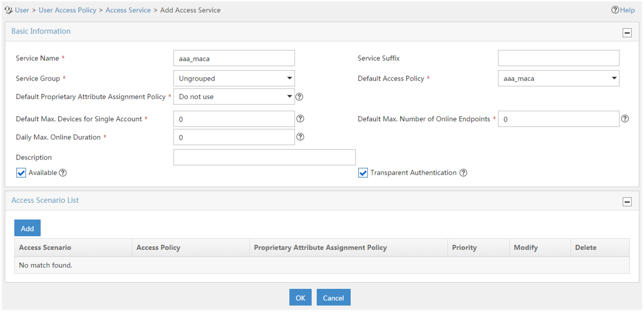Uncheck the Available checkbox
Screen dimensions: 644x312
coord(21,173)
